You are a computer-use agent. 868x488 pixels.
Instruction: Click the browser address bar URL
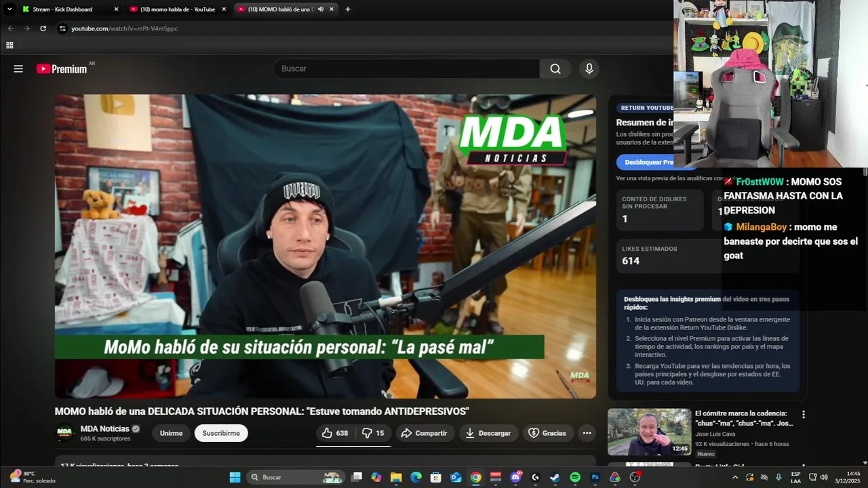125,28
